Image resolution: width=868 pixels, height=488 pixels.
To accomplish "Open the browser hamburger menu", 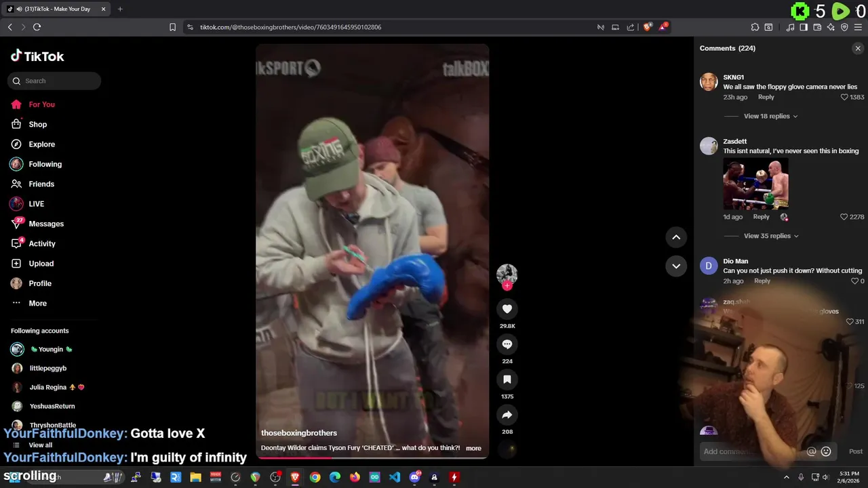I will (x=858, y=27).
